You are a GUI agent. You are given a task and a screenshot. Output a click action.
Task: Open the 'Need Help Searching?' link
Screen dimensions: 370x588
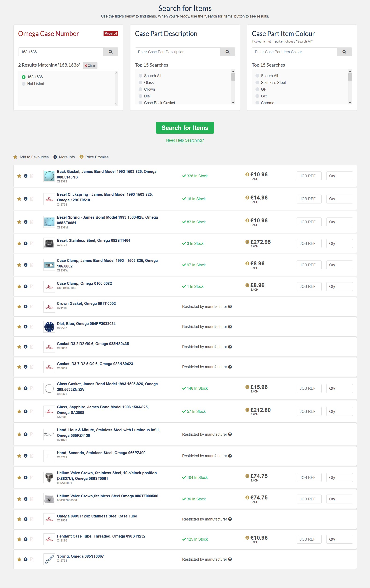(x=185, y=140)
